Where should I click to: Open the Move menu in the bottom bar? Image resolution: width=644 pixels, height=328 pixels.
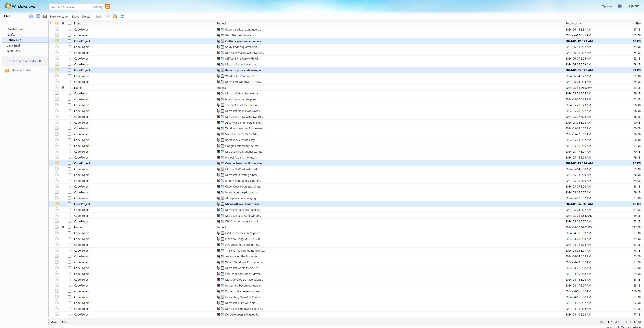click(54, 322)
